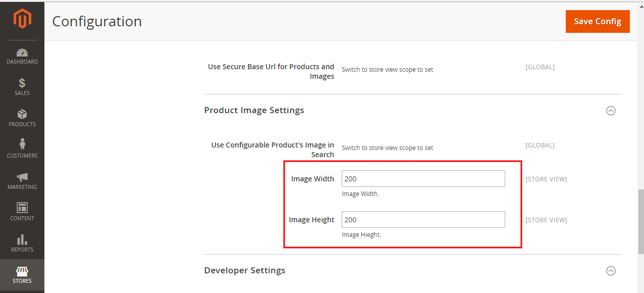Open the Content menu layout icon
The height and width of the screenshot is (293, 644).
pyautogui.click(x=22, y=208)
